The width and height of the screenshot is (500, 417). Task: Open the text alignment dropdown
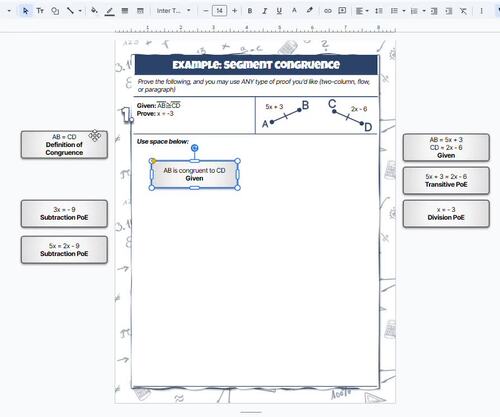pos(362,11)
